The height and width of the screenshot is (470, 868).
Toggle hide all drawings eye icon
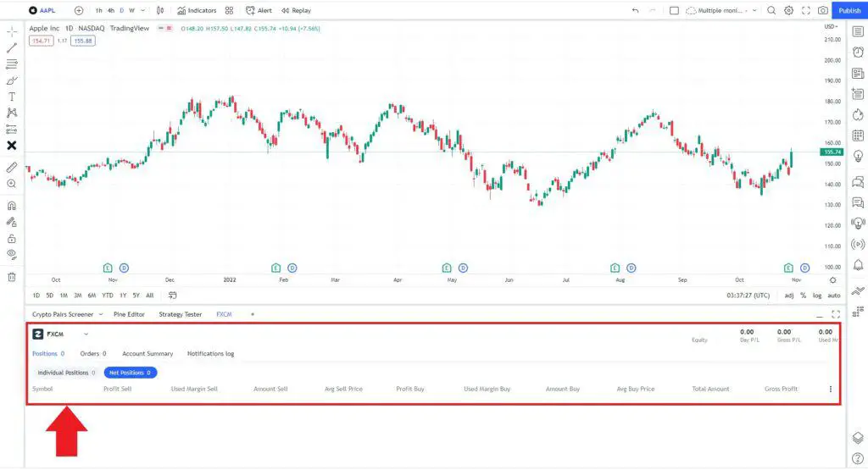tap(12, 255)
